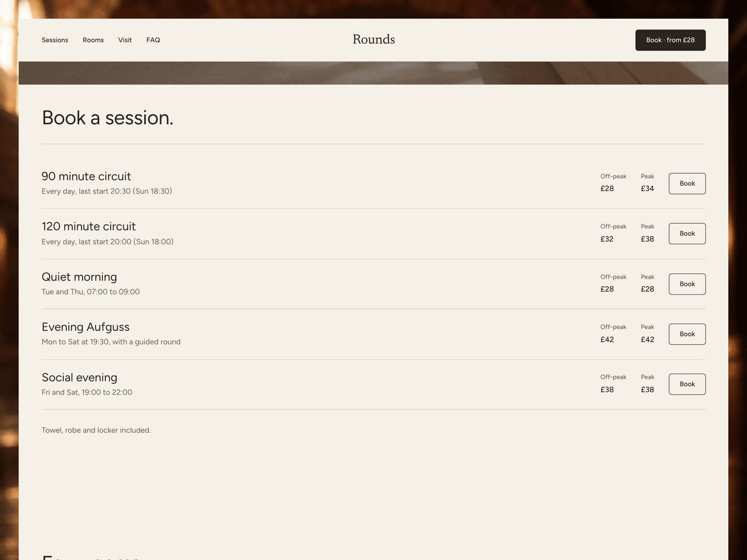
Task: Book the Quiet morning session
Action: (x=687, y=284)
